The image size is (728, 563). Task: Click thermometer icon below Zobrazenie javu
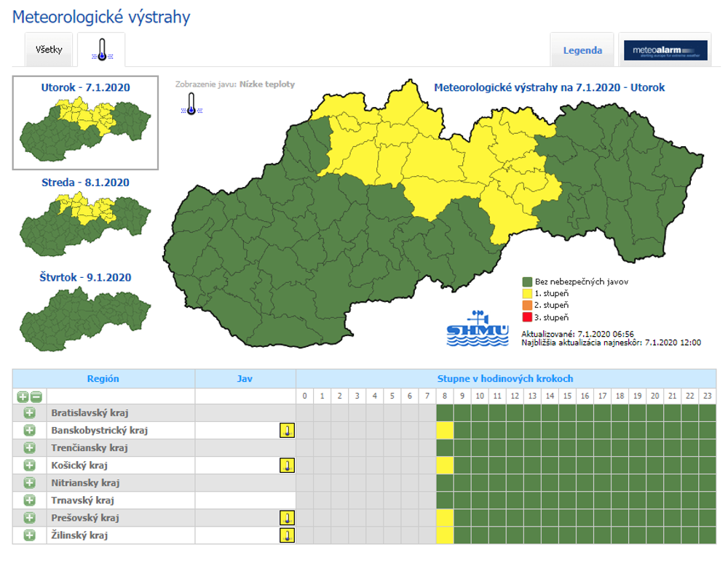(x=191, y=103)
